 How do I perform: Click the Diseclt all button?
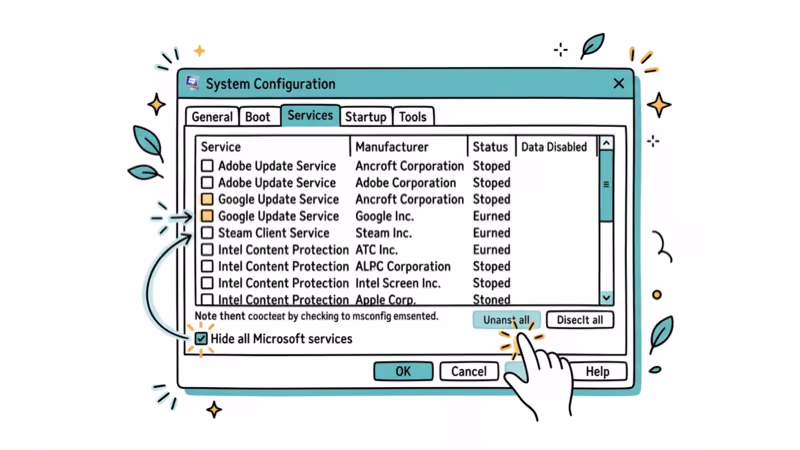tap(580, 320)
